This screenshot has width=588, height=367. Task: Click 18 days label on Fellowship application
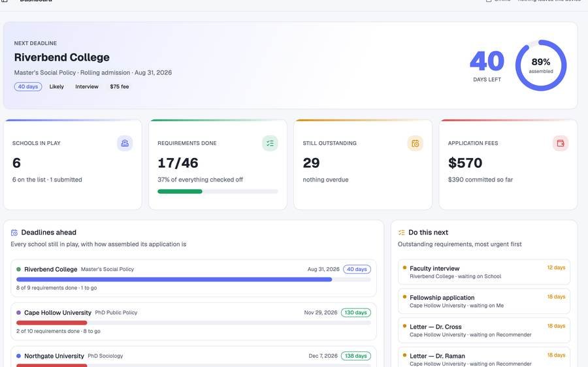click(x=556, y=297)
